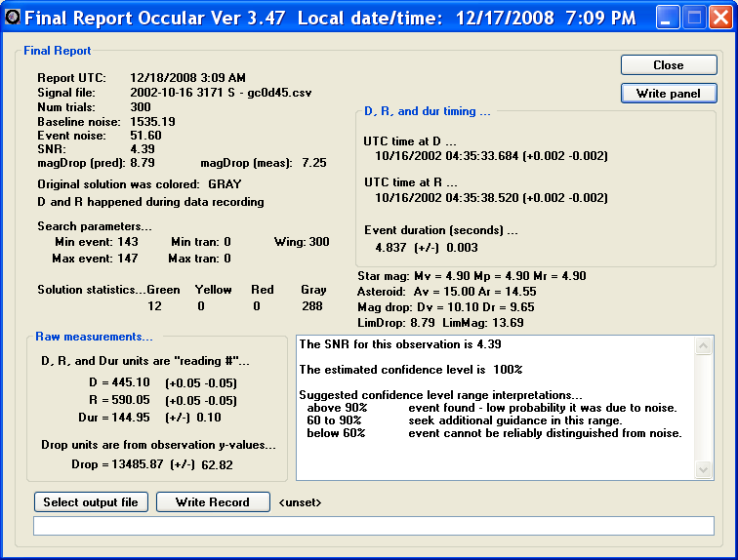Click the Close button
Image resolution: width=738 pixels, height=560 pixels.
point(669,65)
